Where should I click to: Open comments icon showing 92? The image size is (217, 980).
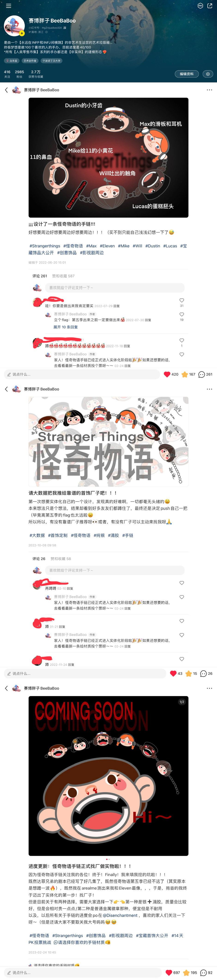(206, 972)
